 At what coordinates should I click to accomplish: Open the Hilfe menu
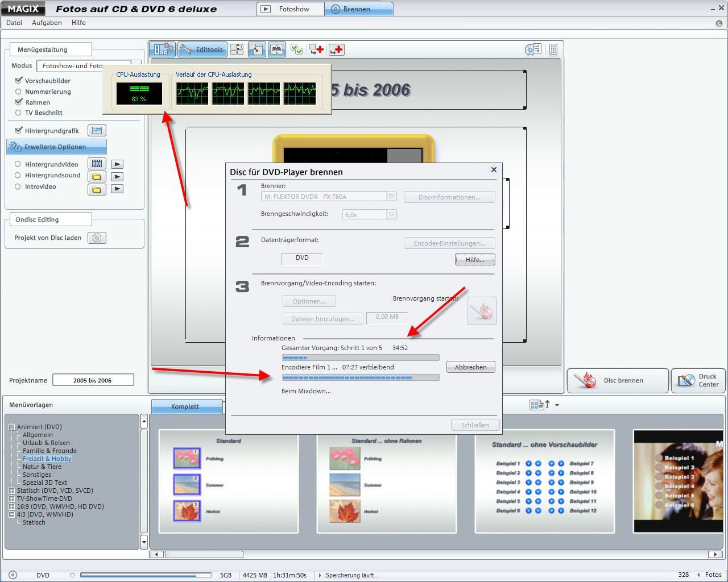click(78, 23)
